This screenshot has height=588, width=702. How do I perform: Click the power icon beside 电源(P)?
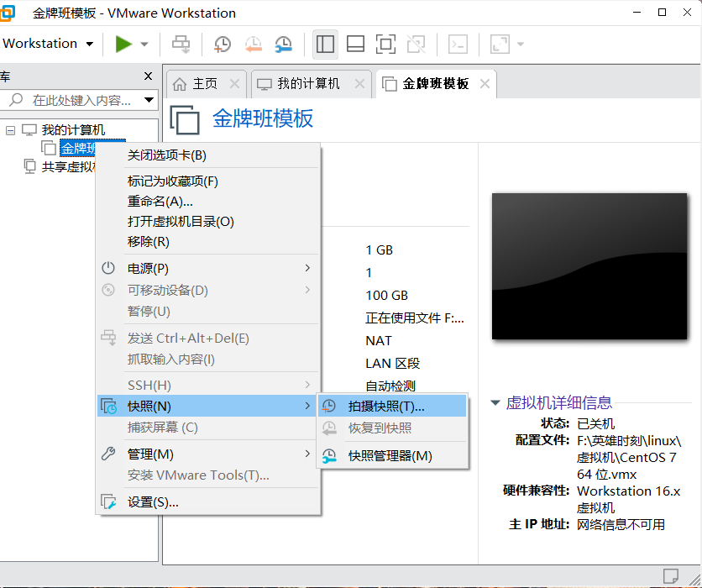click(x=108, y=268)
